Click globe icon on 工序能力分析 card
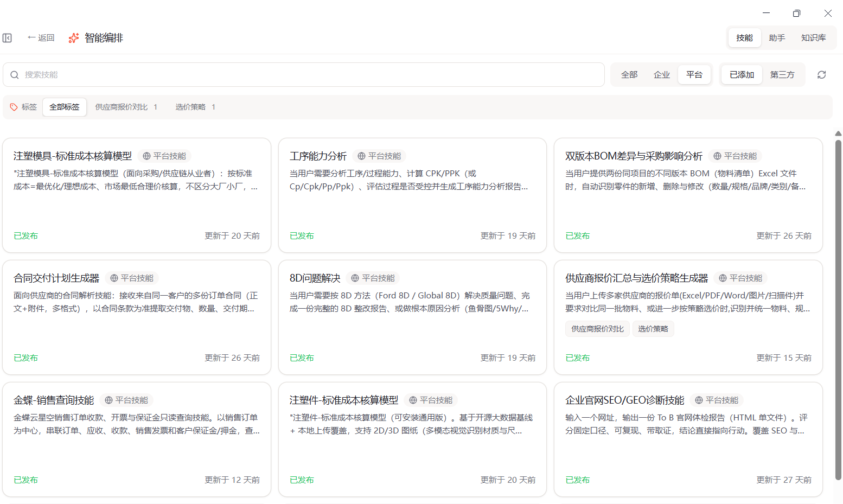Image resolution: width=843 pixels, height=504 pixels. point(361,156)
